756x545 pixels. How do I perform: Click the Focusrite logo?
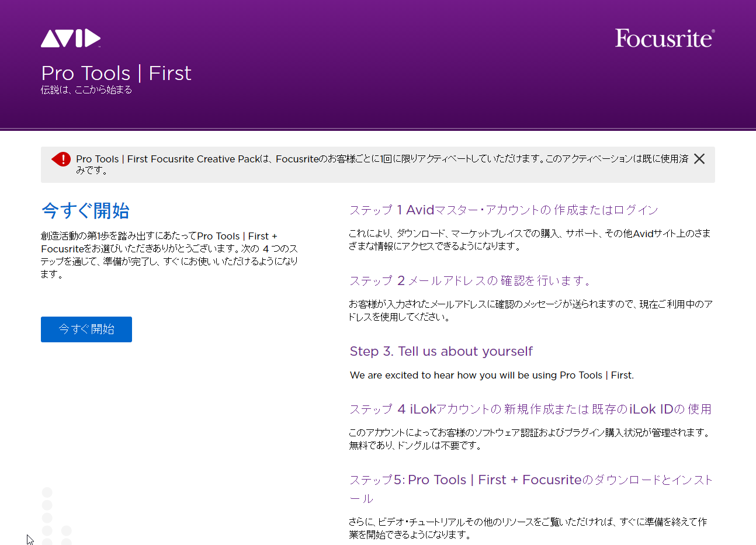point(665,38)
